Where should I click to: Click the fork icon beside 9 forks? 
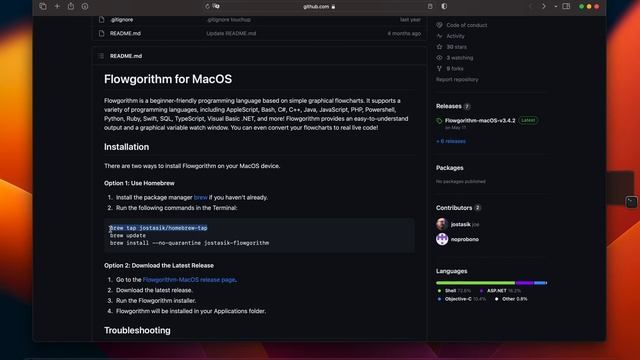point(440,69)
